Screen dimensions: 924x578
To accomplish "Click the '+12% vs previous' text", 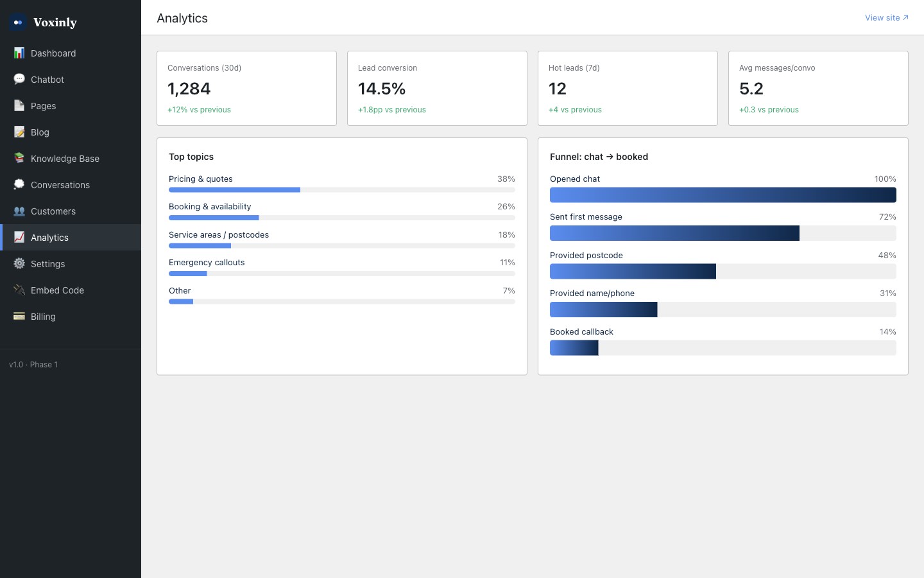I will click(x=199, y=110).
